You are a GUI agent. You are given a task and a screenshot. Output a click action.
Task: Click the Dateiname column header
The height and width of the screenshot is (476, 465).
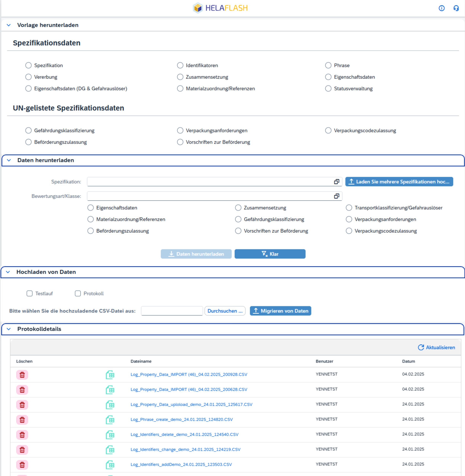point(141,361)
